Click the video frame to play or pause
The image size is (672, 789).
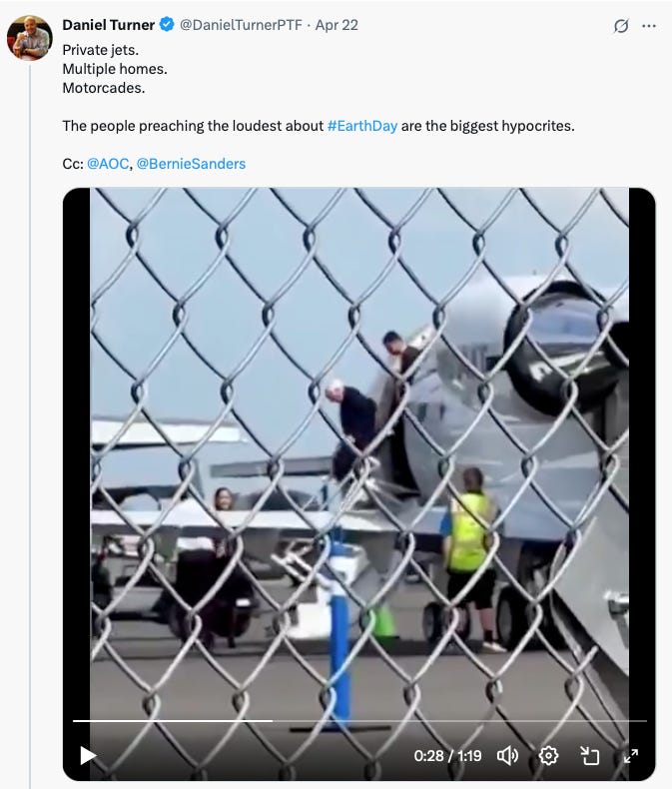[x=359, y=452]
